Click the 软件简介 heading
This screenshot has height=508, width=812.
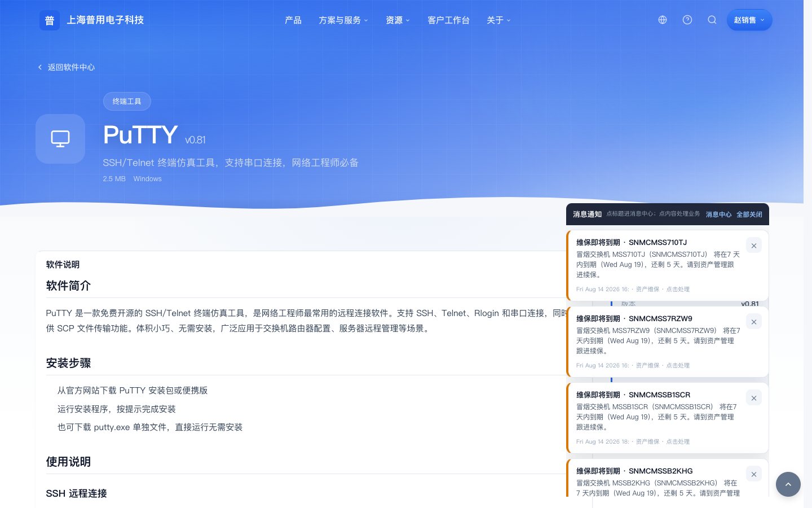(x=68, y=286)
